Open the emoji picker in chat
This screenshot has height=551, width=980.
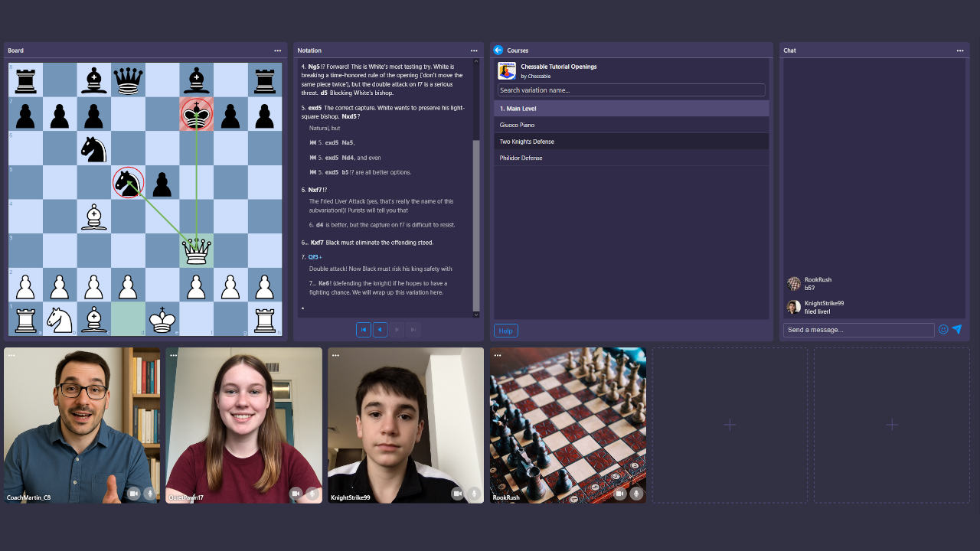(943, 330)
